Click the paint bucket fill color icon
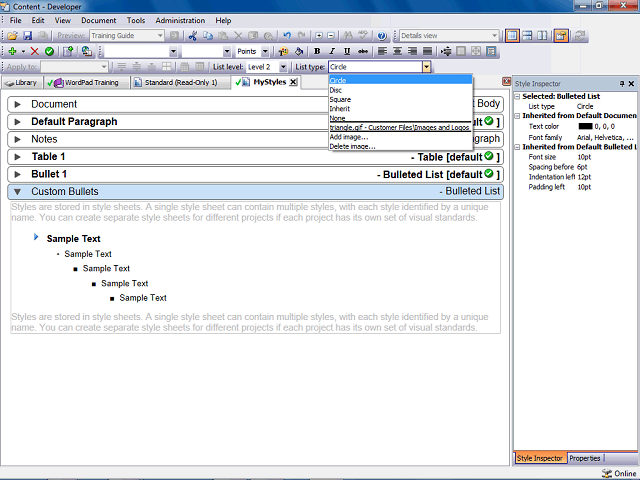 pos(299,51)
